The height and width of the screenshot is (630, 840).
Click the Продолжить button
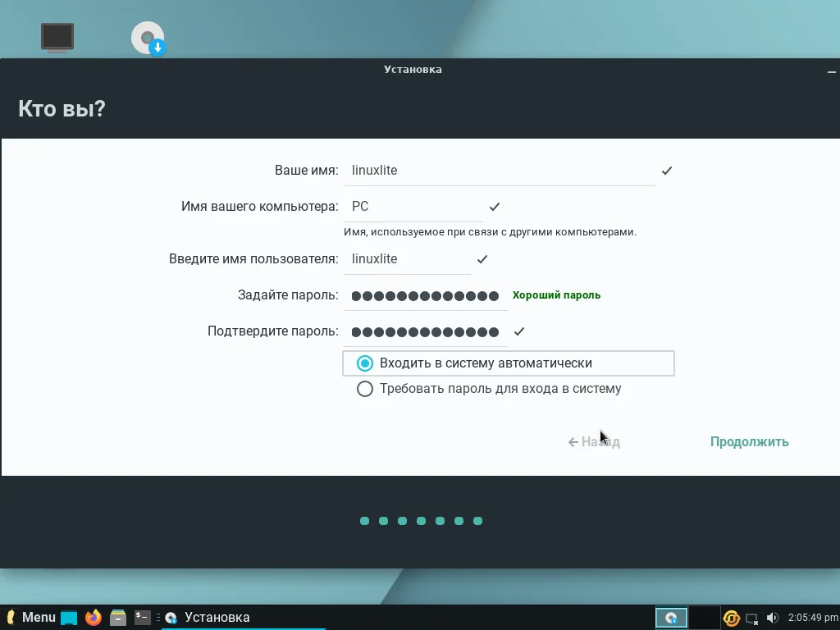748,441
